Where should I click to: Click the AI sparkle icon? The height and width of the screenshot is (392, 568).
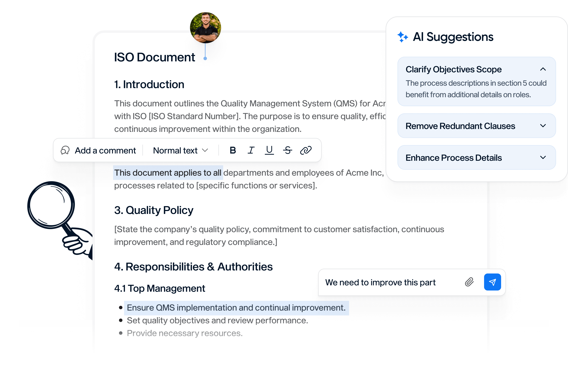tap(403, 37)
